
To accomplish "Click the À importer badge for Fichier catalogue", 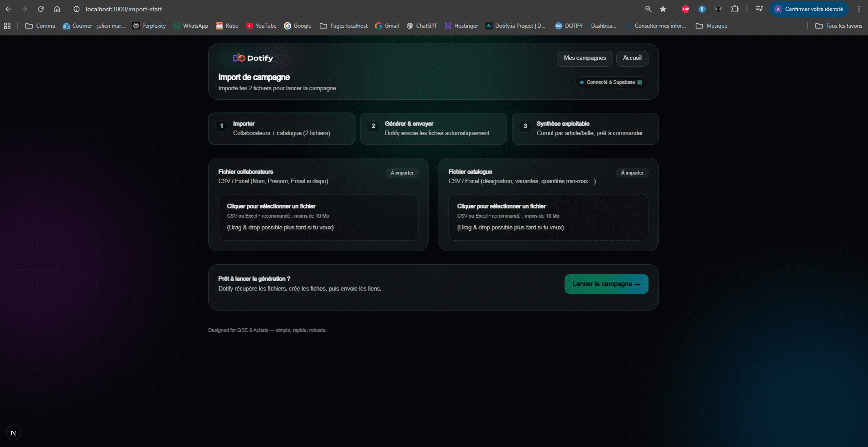I will 632,173.
